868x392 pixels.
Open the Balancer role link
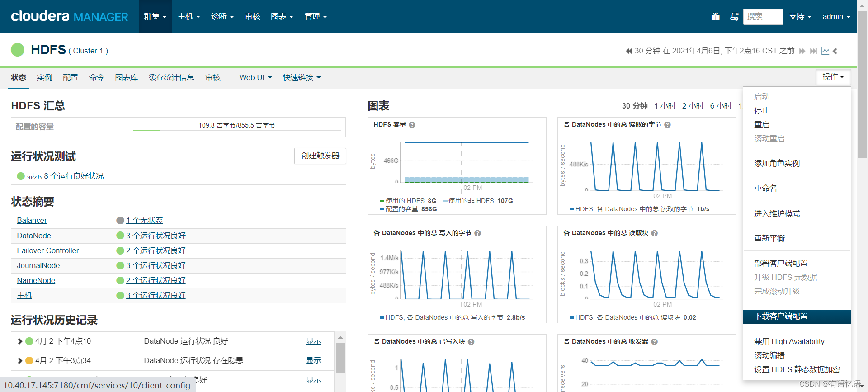tap(32, 220)
